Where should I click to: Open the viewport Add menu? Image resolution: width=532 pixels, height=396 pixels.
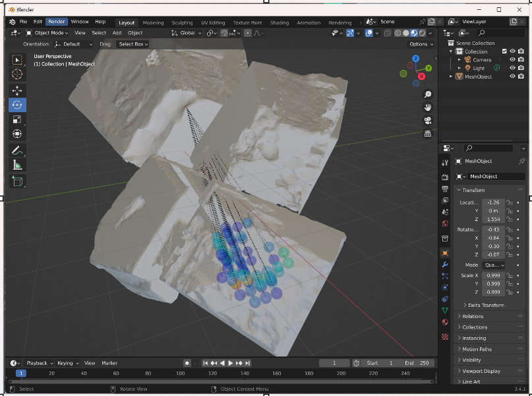(117, 33)
